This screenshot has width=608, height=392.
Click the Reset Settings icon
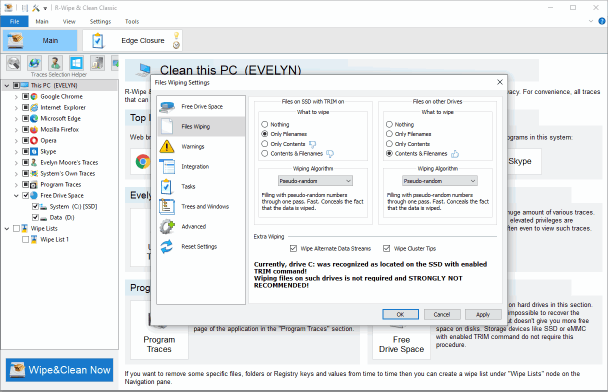coord(167,247)
